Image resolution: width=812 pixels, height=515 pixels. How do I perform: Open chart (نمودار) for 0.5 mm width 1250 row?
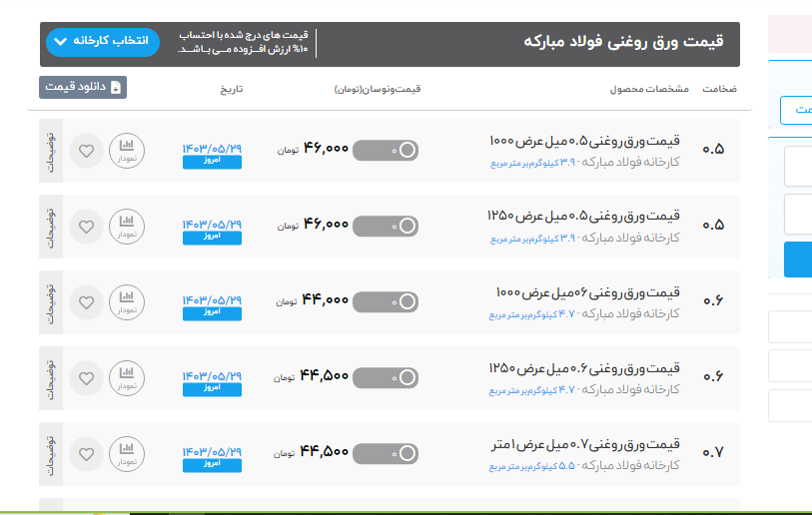126,227
